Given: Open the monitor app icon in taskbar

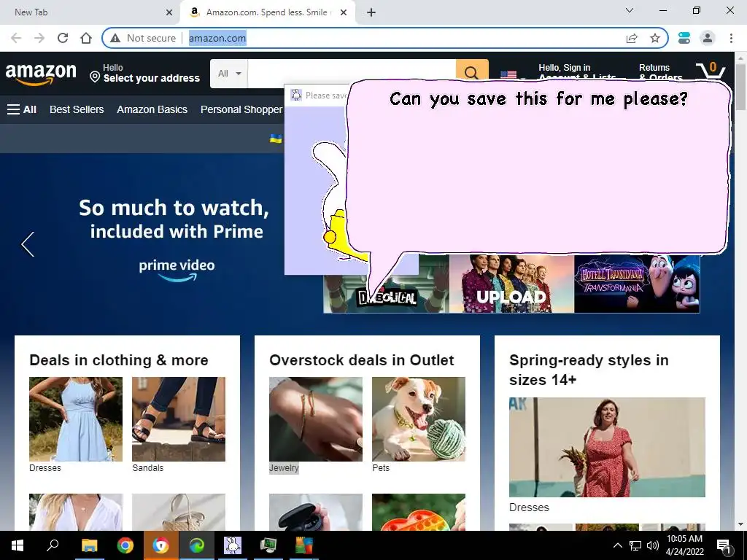Looking at the screenshot, I should click(268, 545).
